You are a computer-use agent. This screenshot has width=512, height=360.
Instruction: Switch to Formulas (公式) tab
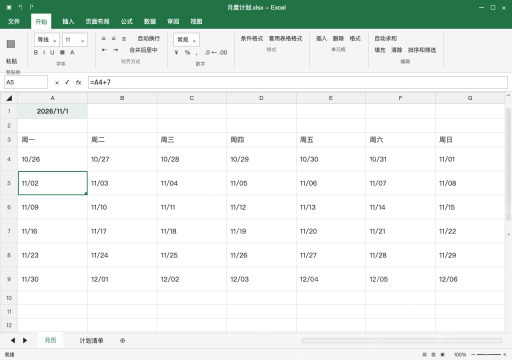tap(127, 21)
